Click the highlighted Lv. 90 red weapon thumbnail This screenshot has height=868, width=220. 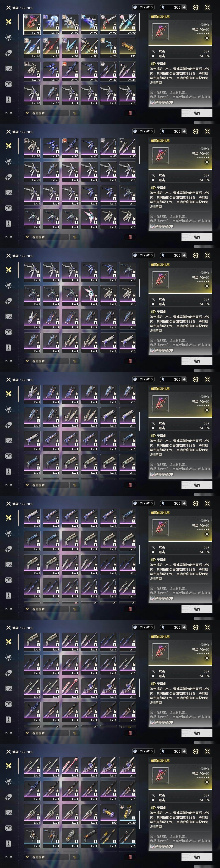pyautogui.click(x=32, y=24)
